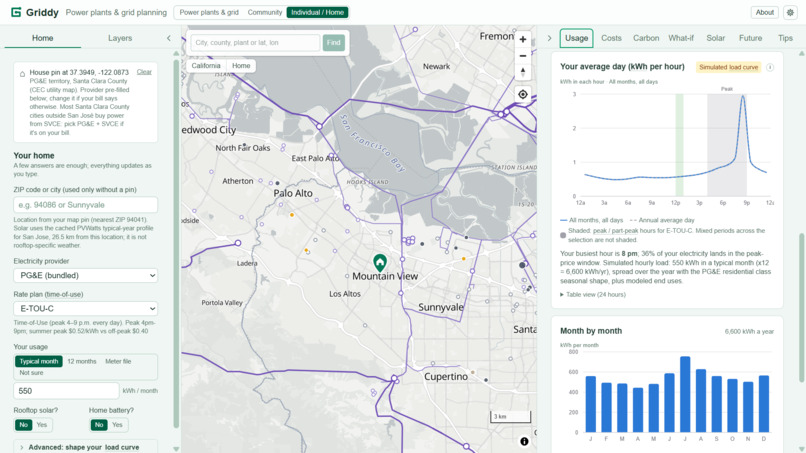Set Home battery to No

(x=99, y=425)
